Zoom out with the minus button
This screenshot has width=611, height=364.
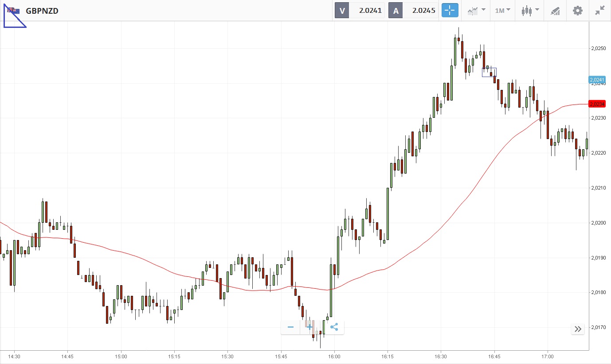click(x=291, y=328)
